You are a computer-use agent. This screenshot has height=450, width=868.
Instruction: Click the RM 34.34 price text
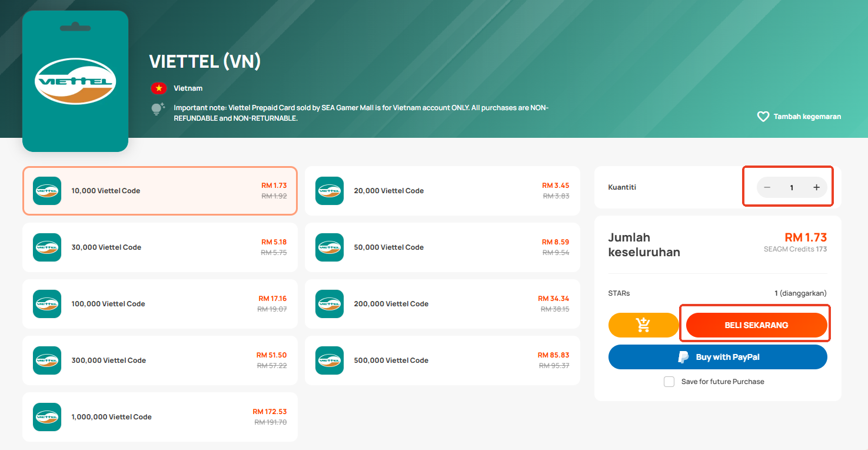click(554, 299)
